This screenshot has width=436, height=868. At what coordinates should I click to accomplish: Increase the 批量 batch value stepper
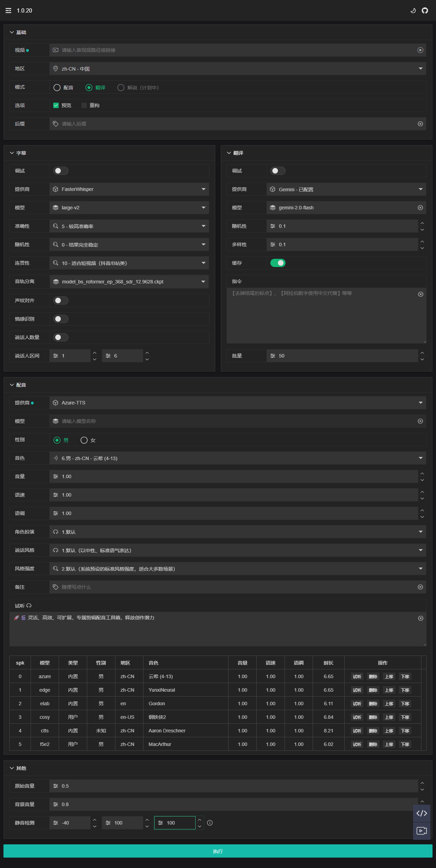pos(422,353)
